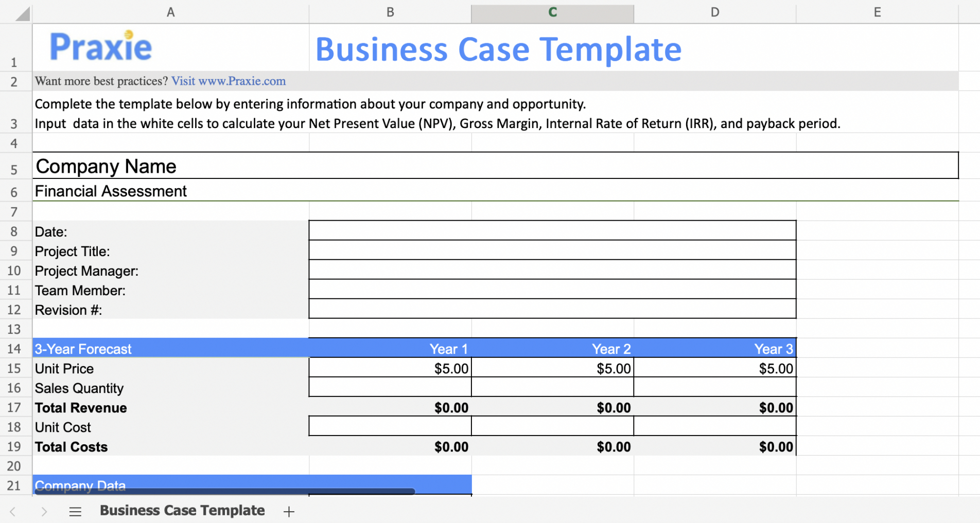Image resolution: width=980 pixels, height=523 pixels.
Task: Select the Total Revenue label cell
Action: pyautogui.click(x=171, y=407)
